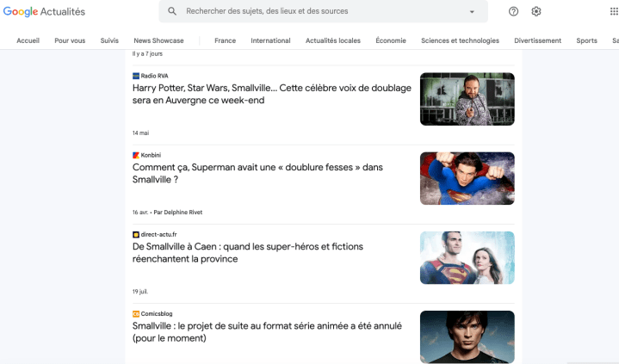Open the Harry Potter doublage voice article
Screen dimensions: 619x364
[271, 94]
